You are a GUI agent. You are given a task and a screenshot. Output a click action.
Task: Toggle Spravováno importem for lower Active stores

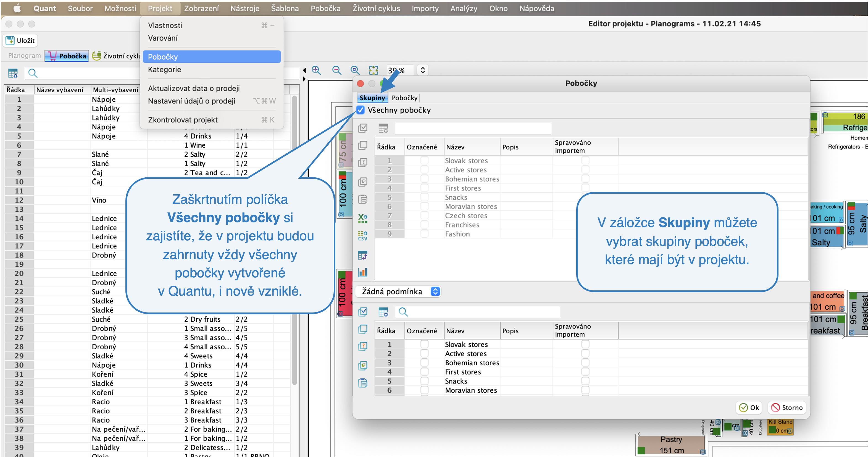(585, 353)
